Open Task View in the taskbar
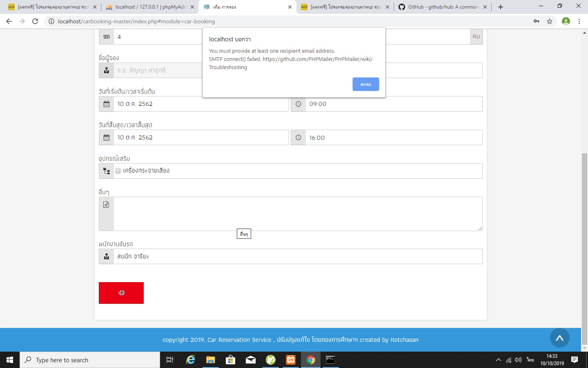The image size is (588, 368). coord(170,360)
